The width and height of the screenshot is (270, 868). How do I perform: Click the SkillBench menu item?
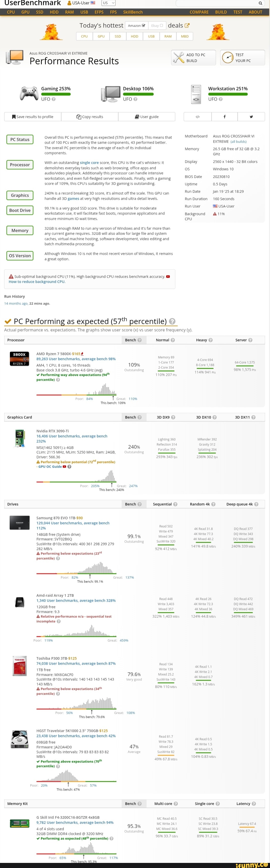point(133,12)
